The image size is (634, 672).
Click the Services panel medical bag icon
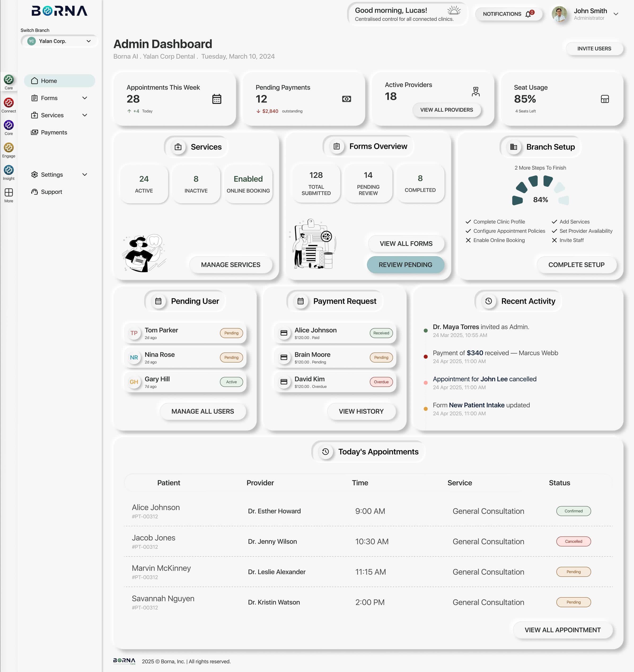(x=178, y=147)
